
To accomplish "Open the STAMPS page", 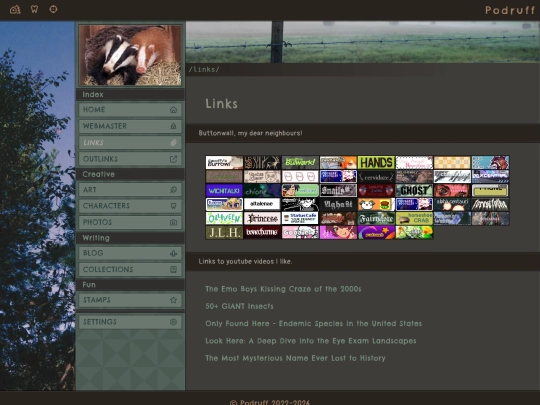I will coord(130,300).
